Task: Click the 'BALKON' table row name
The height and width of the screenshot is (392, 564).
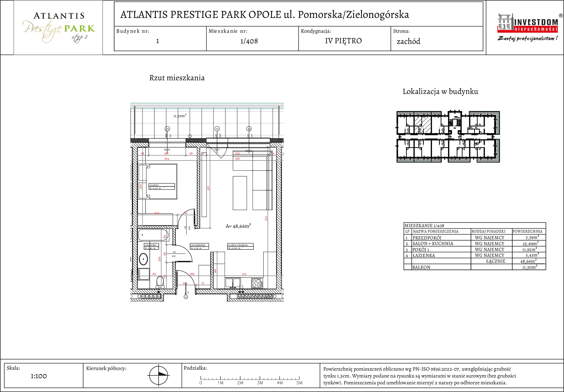Action: click(x=421, y=267)
